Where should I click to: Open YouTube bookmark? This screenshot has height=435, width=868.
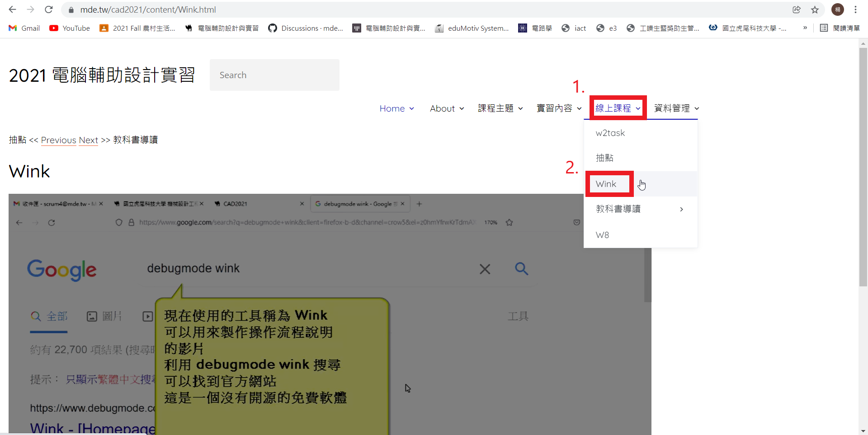pyautogui.click(x=70, y=28)
